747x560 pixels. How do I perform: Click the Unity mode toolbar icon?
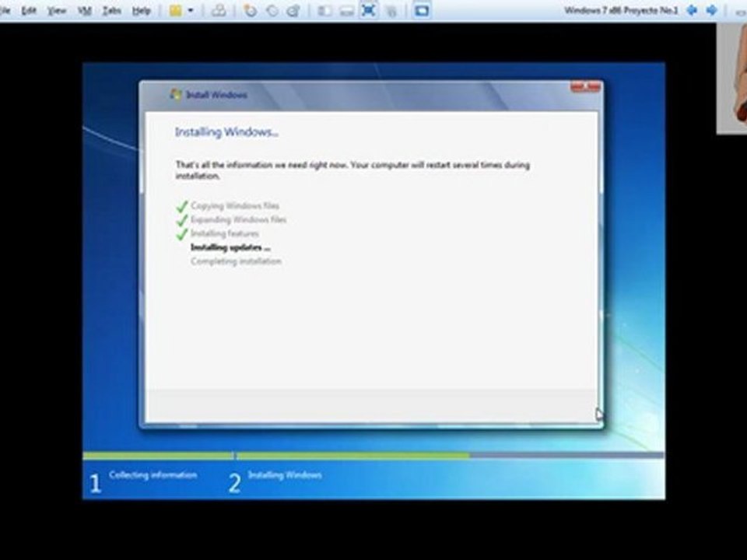[x=391, y=11]
